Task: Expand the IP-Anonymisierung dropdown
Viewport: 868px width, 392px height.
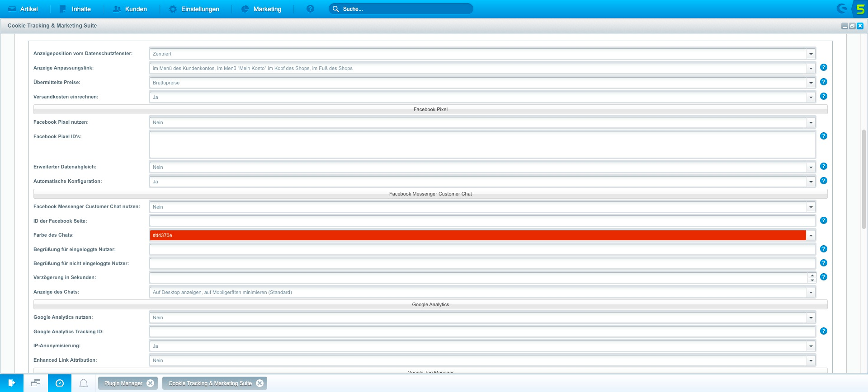Action: pyautogui.click(x=811, y=346)
